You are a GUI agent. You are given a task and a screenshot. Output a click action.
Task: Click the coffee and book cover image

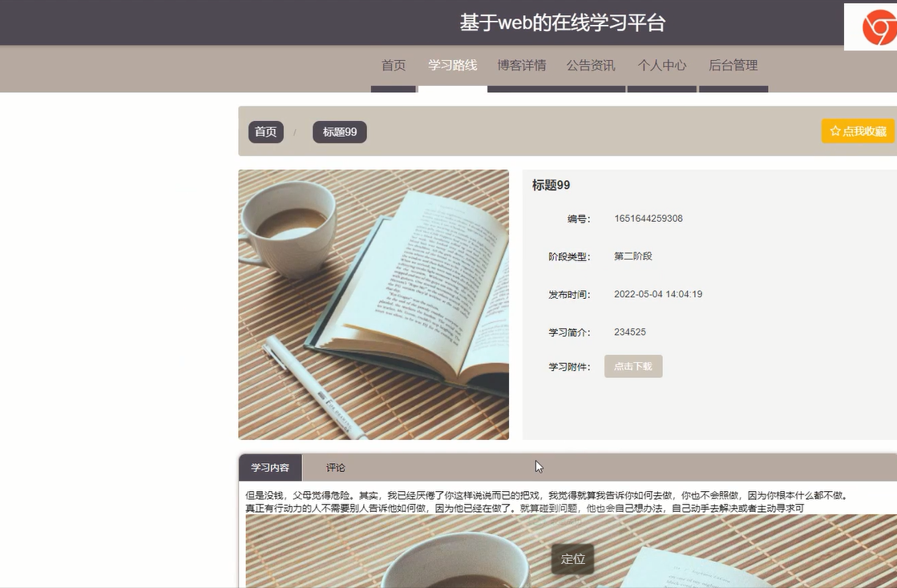point(374,304)
